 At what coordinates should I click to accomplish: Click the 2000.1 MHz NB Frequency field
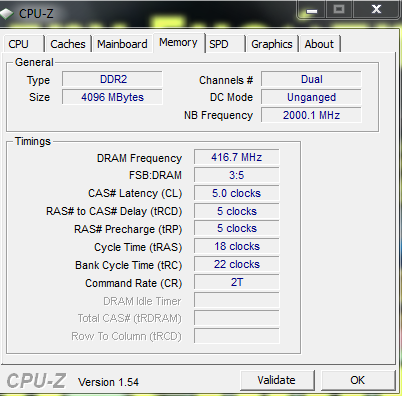point(311,115)
